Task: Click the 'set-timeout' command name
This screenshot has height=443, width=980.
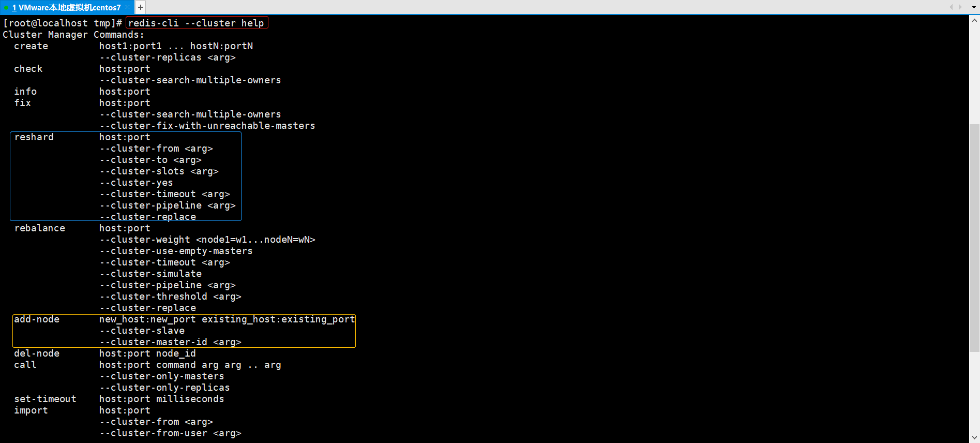Action: click(46, 399)
